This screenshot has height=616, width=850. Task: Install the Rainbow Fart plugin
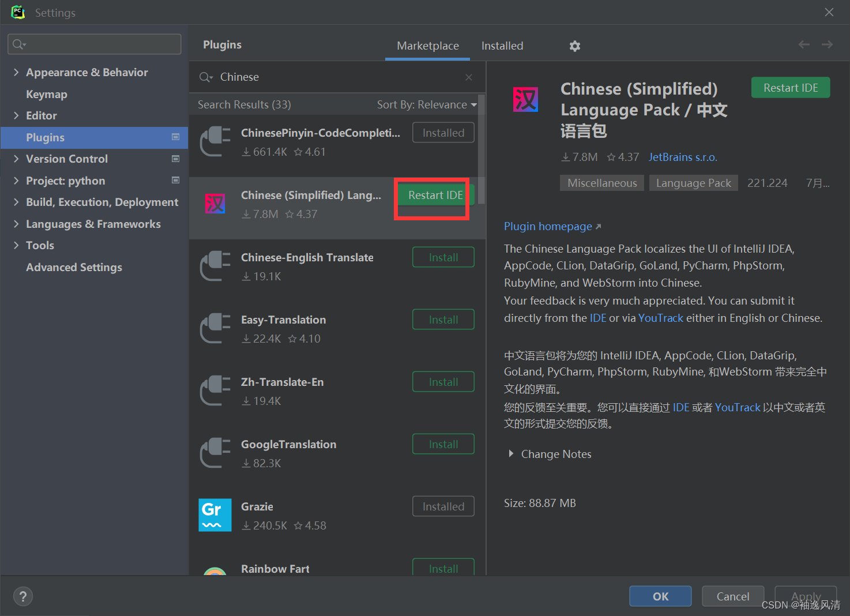click(443, 568)
